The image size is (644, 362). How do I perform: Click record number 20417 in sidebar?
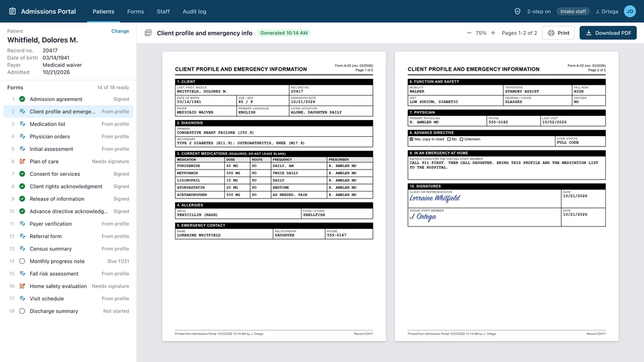[50, 50]
